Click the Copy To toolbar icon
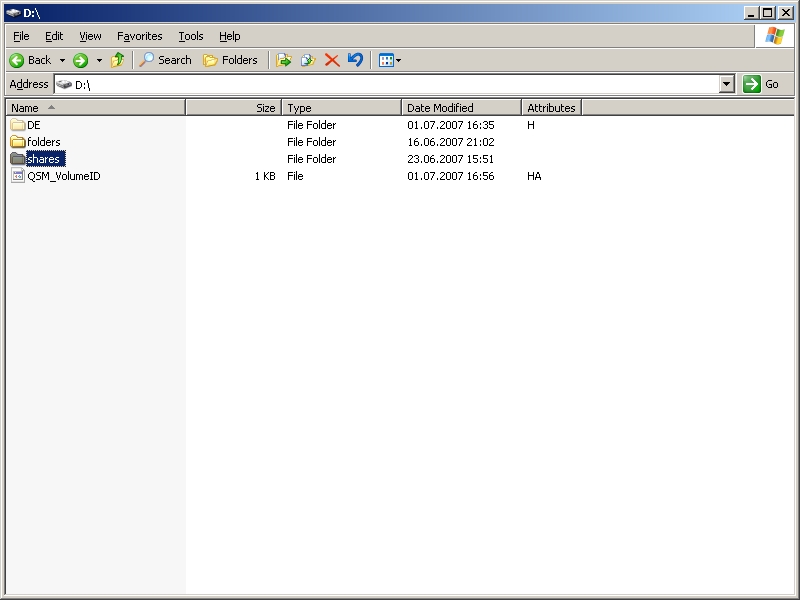 click(x=308, y=60)
